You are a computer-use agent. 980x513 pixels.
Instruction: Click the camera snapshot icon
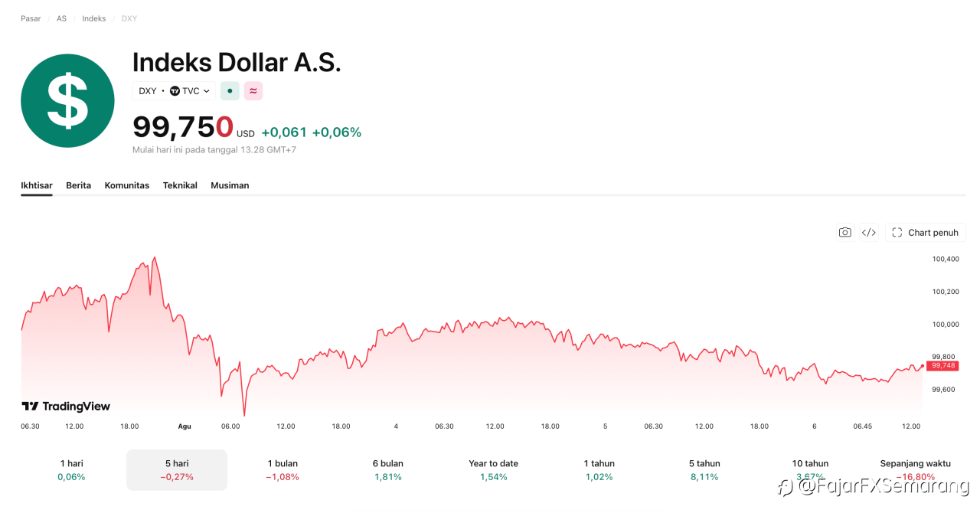(x=844, y=233)
